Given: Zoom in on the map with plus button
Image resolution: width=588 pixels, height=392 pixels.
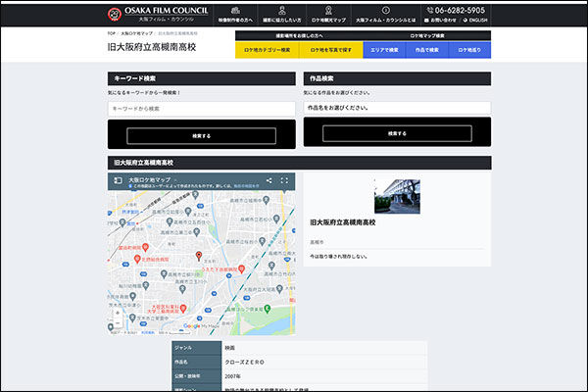Looking at the screenshot, I should (x=118, y=313).
